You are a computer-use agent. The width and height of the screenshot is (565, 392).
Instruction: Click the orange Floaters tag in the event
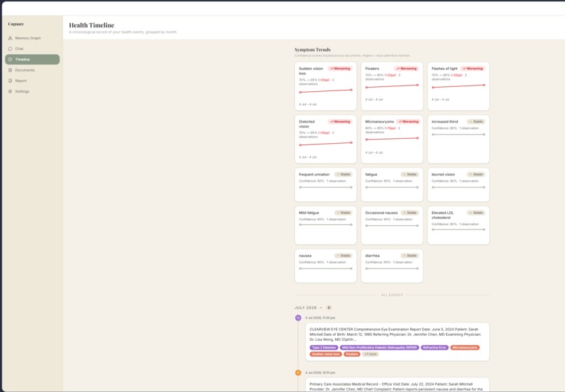pos(352,354)
